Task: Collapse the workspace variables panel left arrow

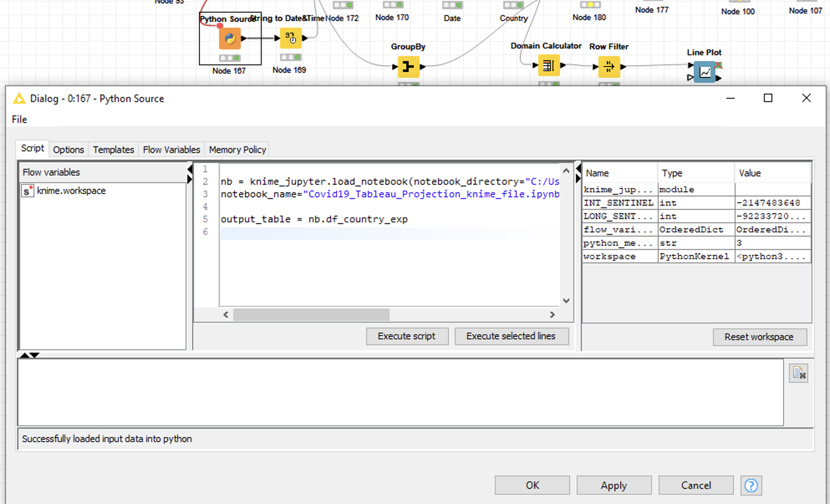Action: point(578,168)
